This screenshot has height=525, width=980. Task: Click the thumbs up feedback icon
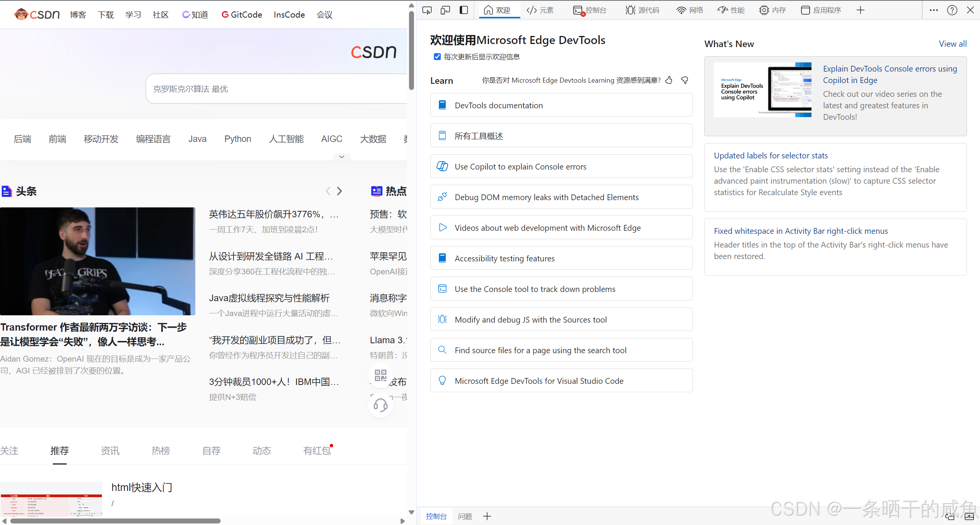click(669, 80)
